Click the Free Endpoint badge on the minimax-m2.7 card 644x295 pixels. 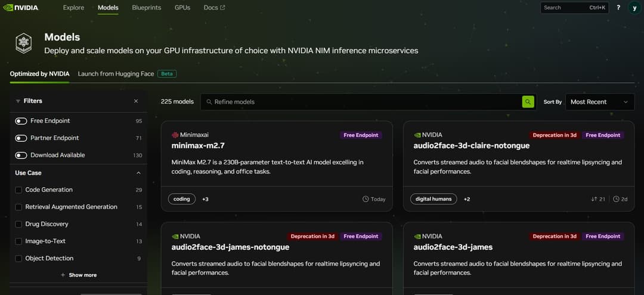(x=361, y=135)
